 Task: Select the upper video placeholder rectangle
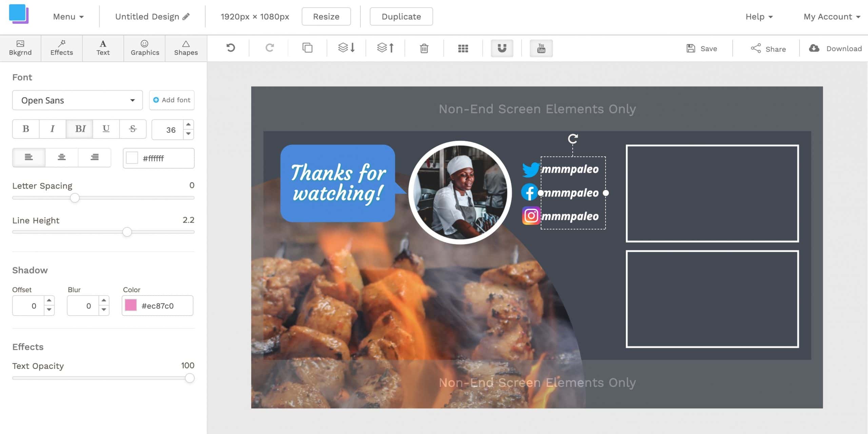click(x=712, y=193)
